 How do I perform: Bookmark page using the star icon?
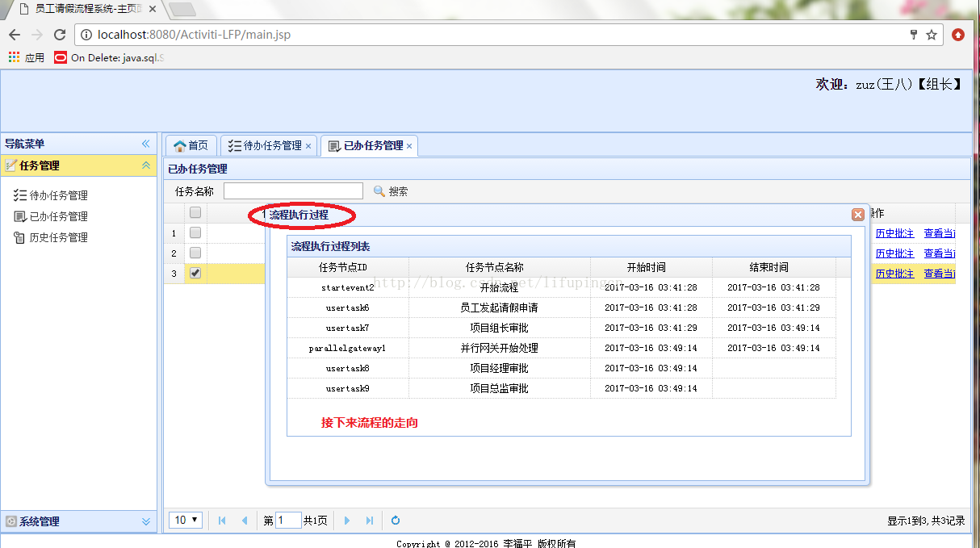click(x=932, y=35)
